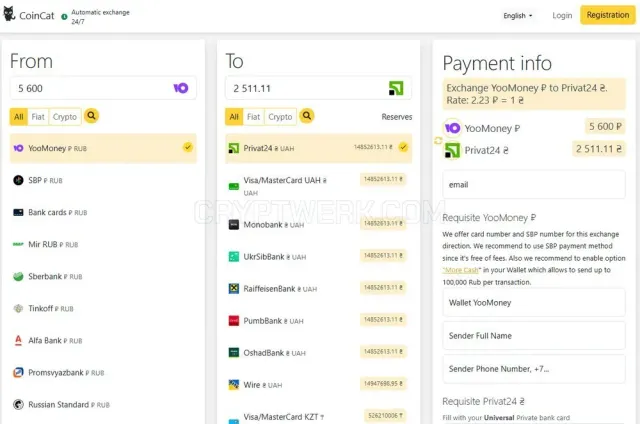Select the RaiffeisenBank UAH icon

coord(233,289)
